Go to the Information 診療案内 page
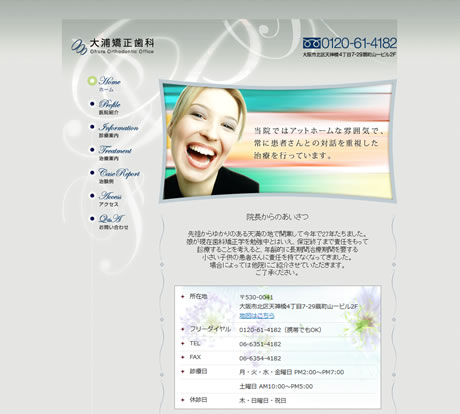Image resolution: width=460 pixels, height=414 pixels. coord(118,130)
